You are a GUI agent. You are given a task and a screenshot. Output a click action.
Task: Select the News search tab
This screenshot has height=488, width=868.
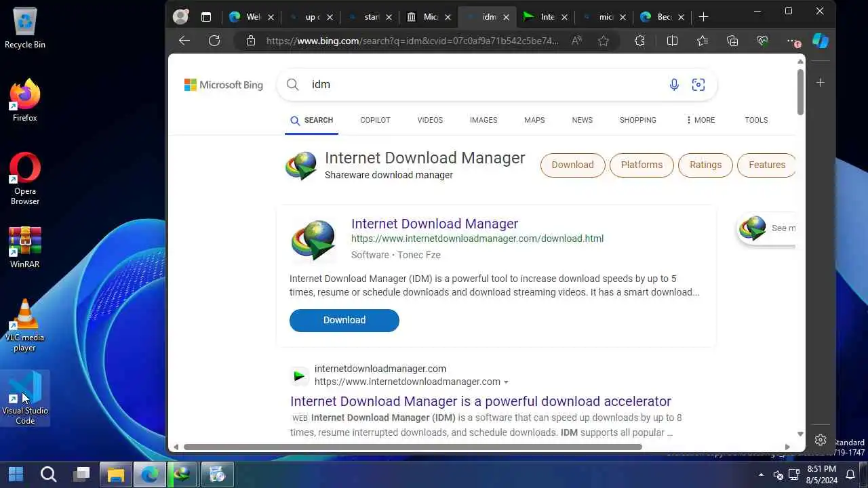(x=582, y=120)
